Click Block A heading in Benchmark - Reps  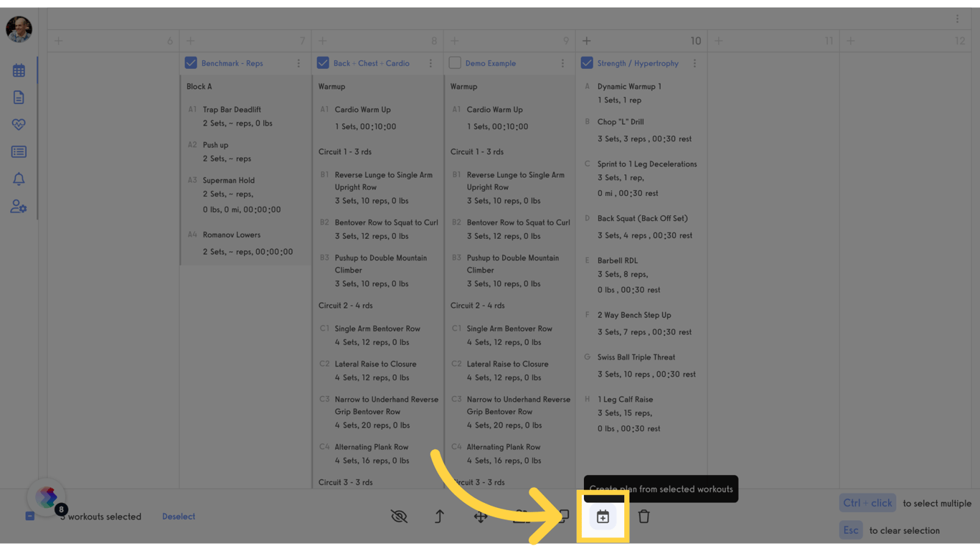199,87
